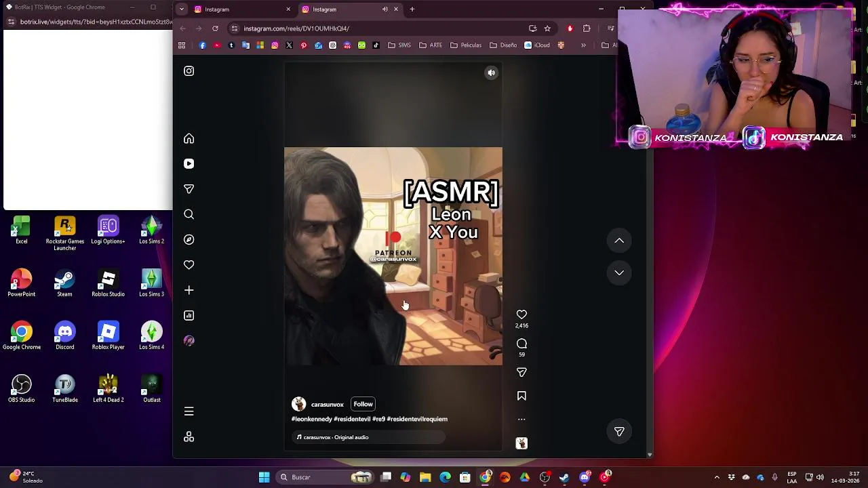Open the Also from Meta icon

[189, 437]
